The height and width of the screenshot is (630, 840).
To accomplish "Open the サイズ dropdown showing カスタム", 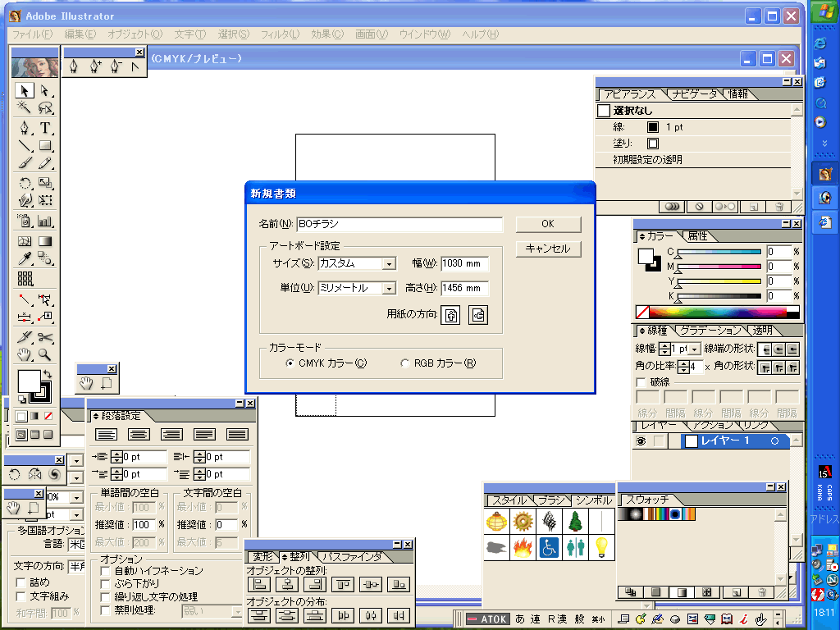I will coord(389,264).
